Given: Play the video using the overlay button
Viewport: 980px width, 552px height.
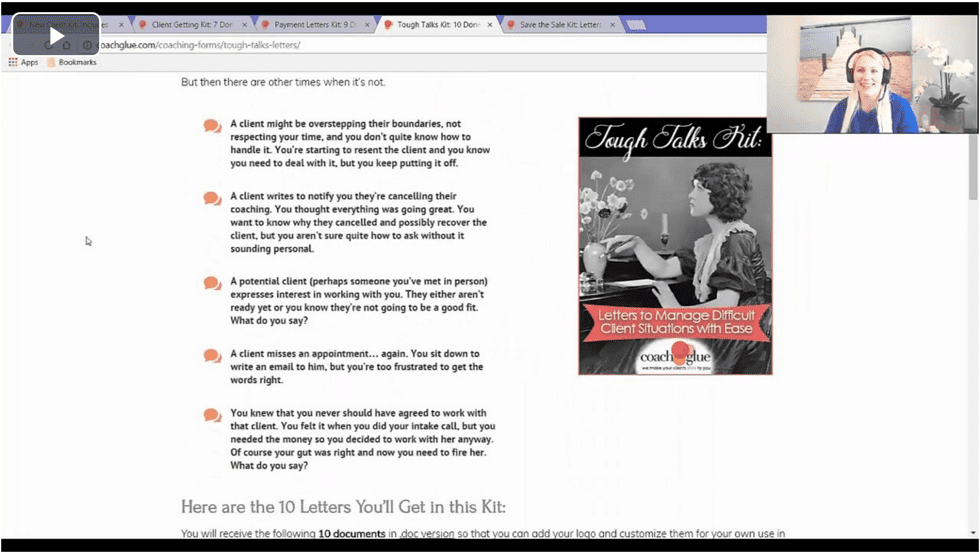Looking at the screenshot, I should click(x=56, y=36).
